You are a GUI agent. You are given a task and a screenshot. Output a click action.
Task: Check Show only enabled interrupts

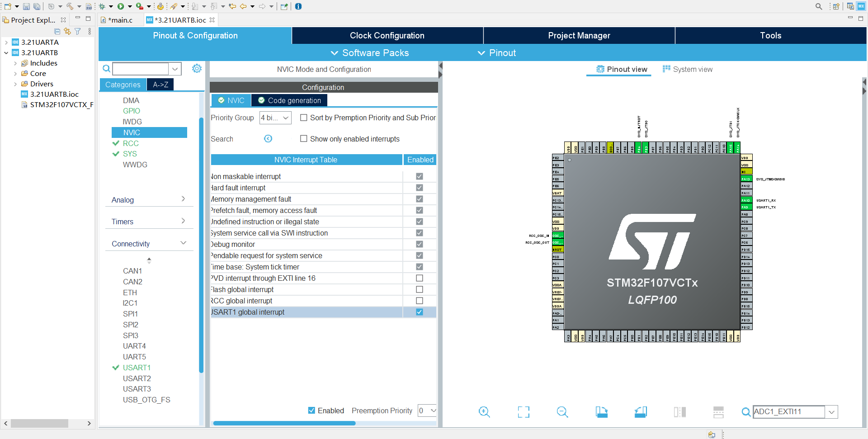[303, 138]
